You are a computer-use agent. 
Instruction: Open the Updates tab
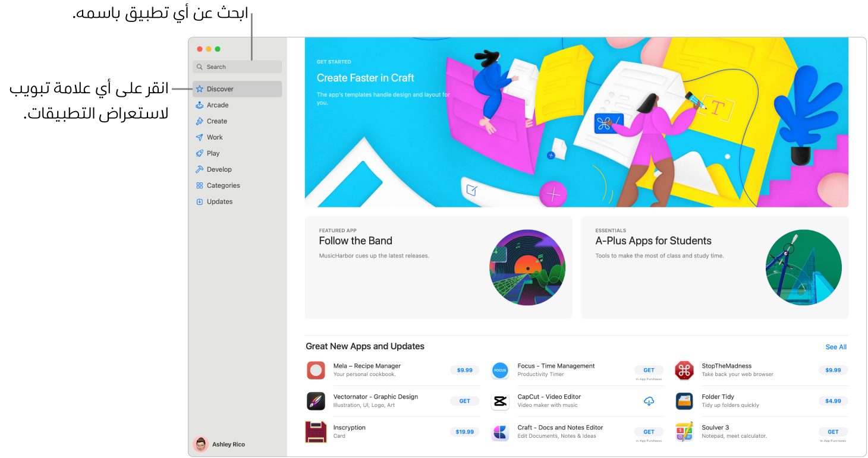(237, 201)
